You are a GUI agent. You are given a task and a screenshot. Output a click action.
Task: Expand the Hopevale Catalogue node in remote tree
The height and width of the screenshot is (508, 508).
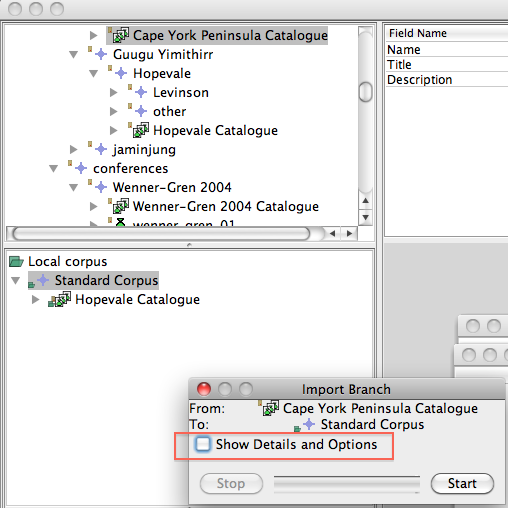[113, 130]
